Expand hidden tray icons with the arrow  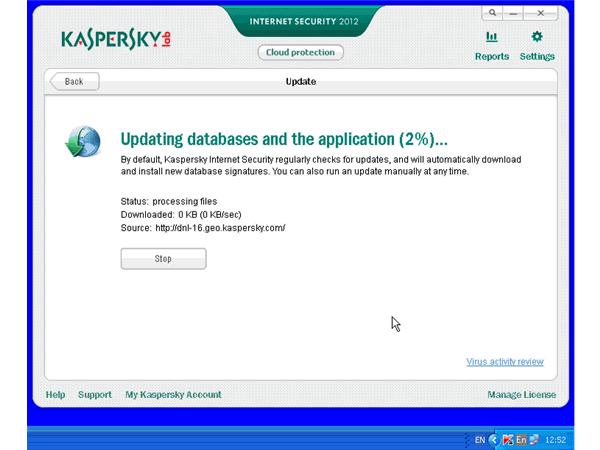click(x=494, y=440)
